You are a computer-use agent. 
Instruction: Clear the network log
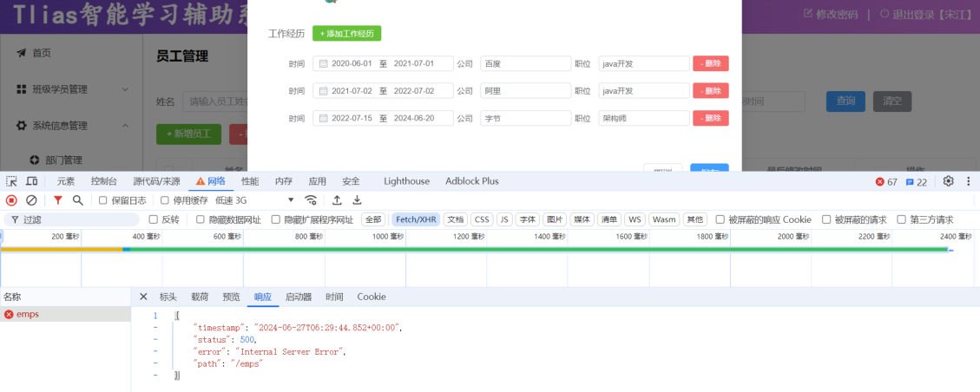tap(31, 200)
